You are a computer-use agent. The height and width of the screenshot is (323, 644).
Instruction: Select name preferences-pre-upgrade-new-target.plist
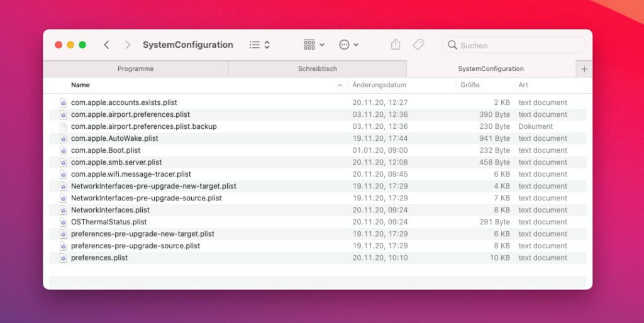click(x=143, y=234)
